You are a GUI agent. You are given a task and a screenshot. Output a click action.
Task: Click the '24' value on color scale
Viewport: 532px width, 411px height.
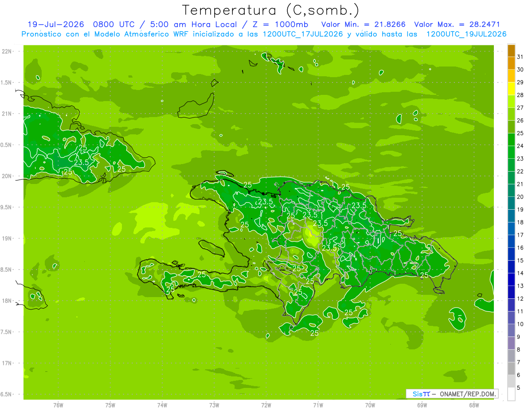tap(520, 146)
